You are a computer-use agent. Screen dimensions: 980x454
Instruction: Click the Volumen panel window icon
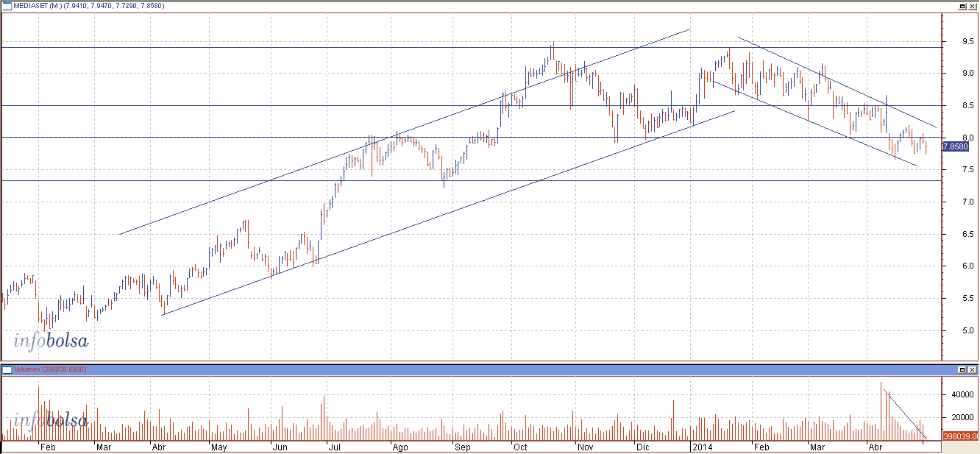pos(7,369)
